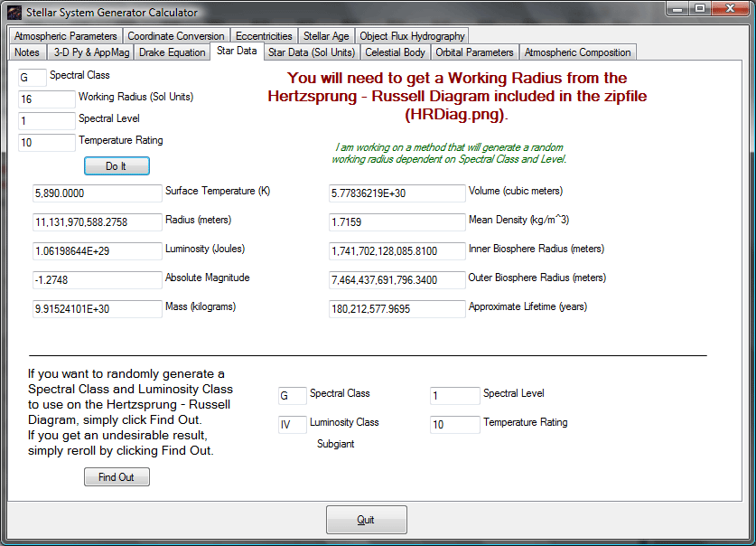Click the Find Out button

pos(117,477)
